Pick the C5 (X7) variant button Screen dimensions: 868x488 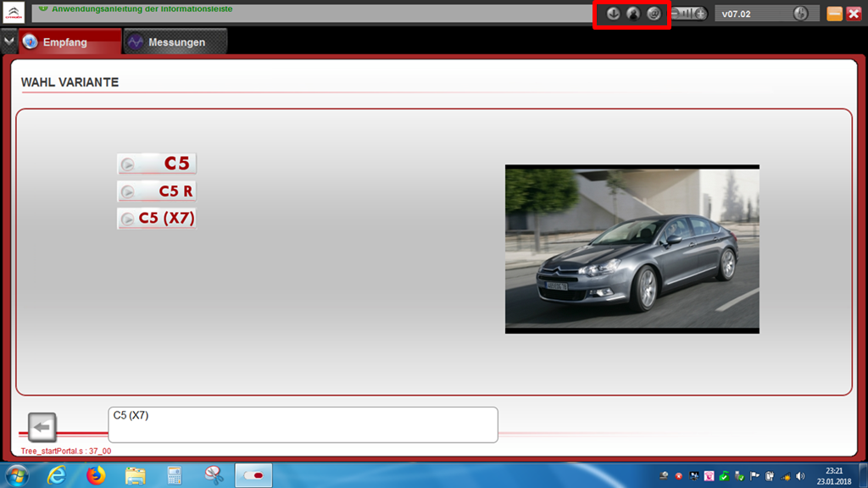[157, 218]
